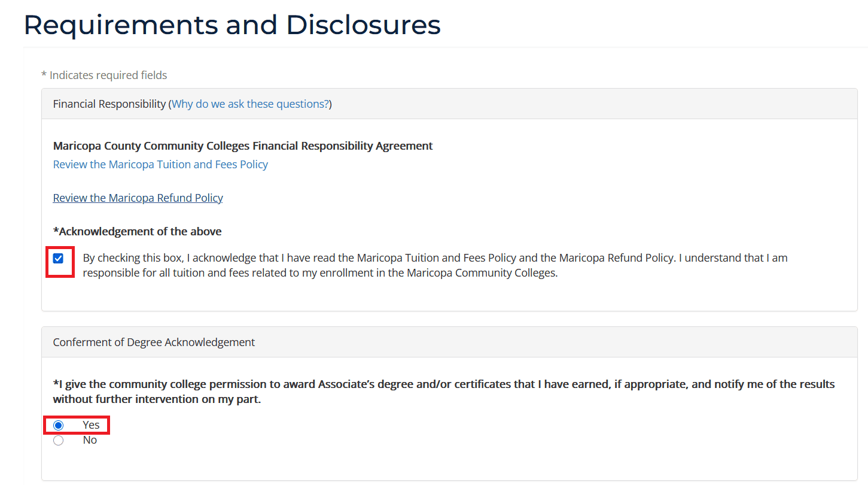This screenshot has height=485, width=868.
Task: Review the Maricopa Tuition and Fees Policy
Action: (x=160, y=165)
